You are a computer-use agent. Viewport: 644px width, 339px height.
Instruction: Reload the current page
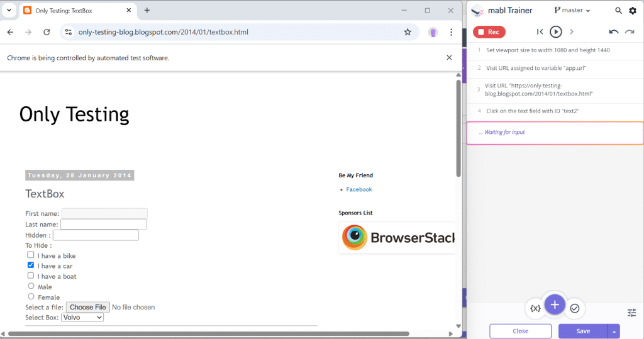coord(47,32)
